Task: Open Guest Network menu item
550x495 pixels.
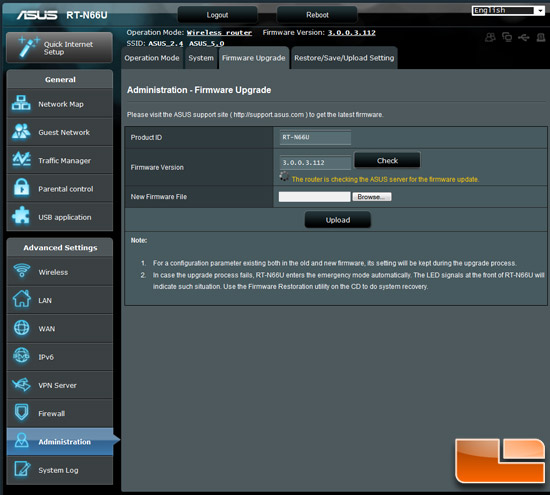Action: [60, 132]
